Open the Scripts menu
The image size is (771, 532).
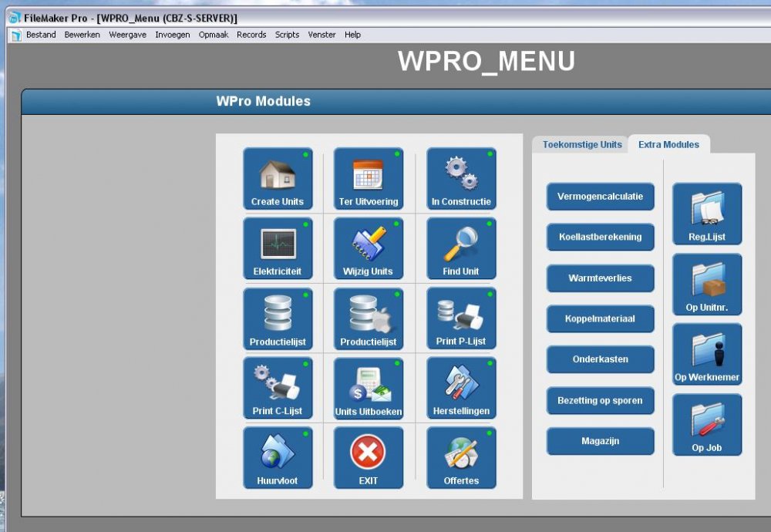click(287, 35)
